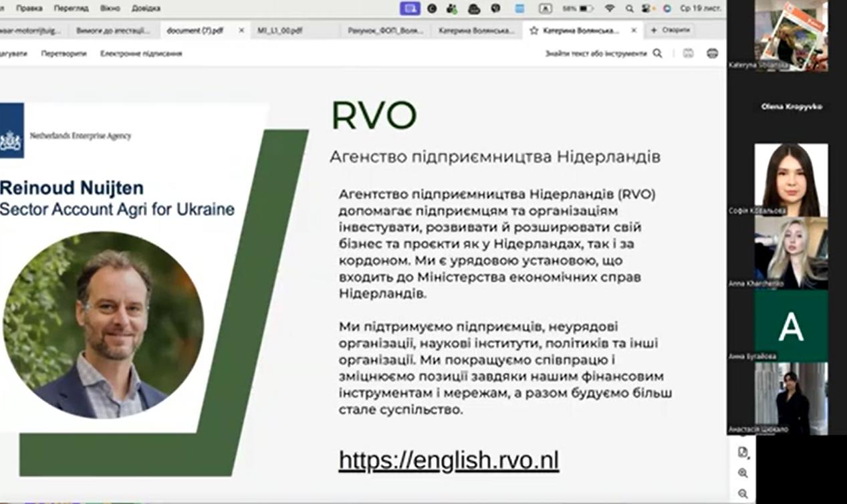Click the star icon on the active tab
Viewport: 847px width, 504px height.
(533, 31)
